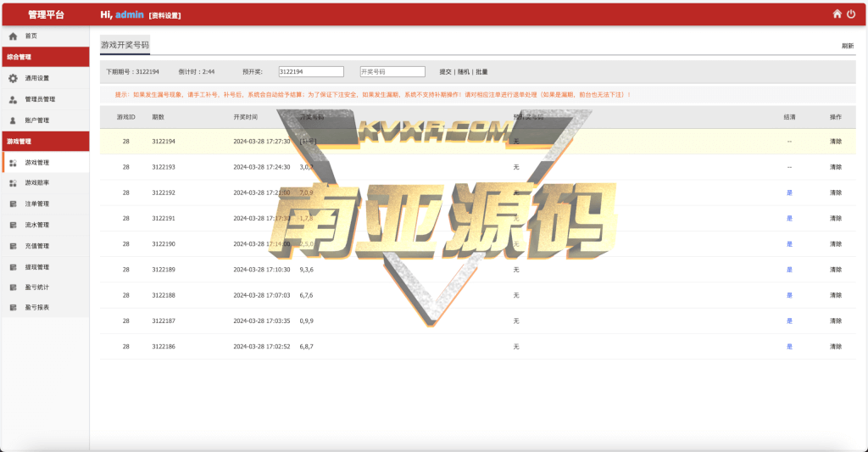This screenshot has height=452, width=868.
Task: Click 清除 for period 3122188
Action: [x=836, y=295]
